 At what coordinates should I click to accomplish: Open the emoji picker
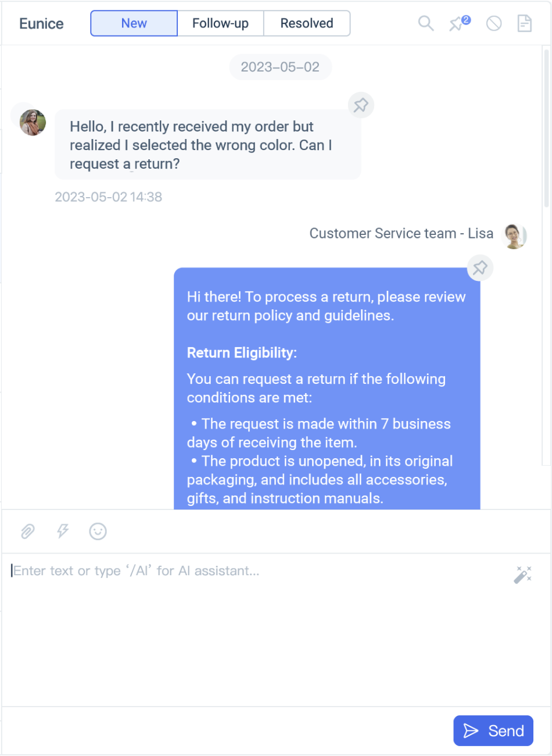98,531
